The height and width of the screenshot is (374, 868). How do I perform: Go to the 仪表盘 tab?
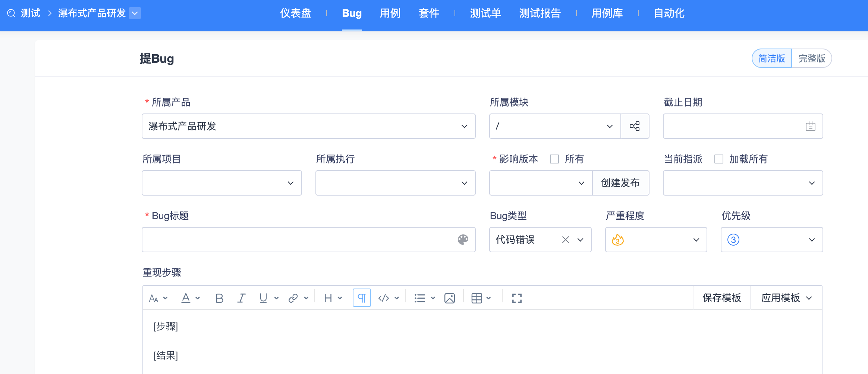pos(296,13)
